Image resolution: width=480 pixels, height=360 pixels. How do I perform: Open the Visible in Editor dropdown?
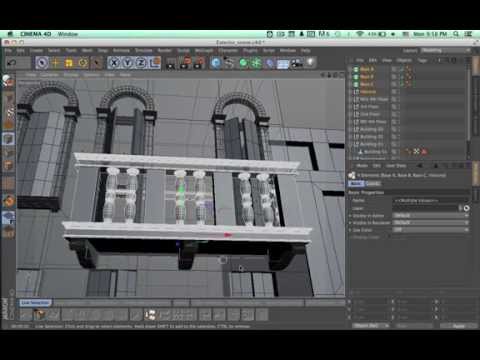coord(431,216)
